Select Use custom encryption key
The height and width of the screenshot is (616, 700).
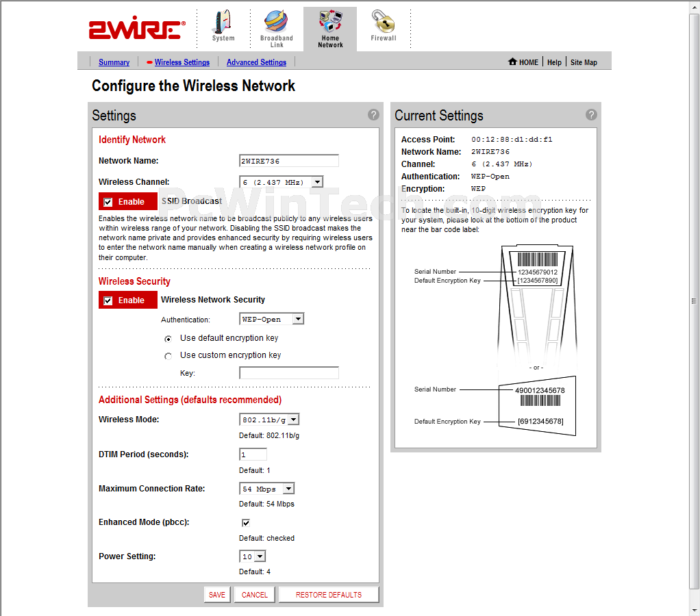click(x=168, y=356)
